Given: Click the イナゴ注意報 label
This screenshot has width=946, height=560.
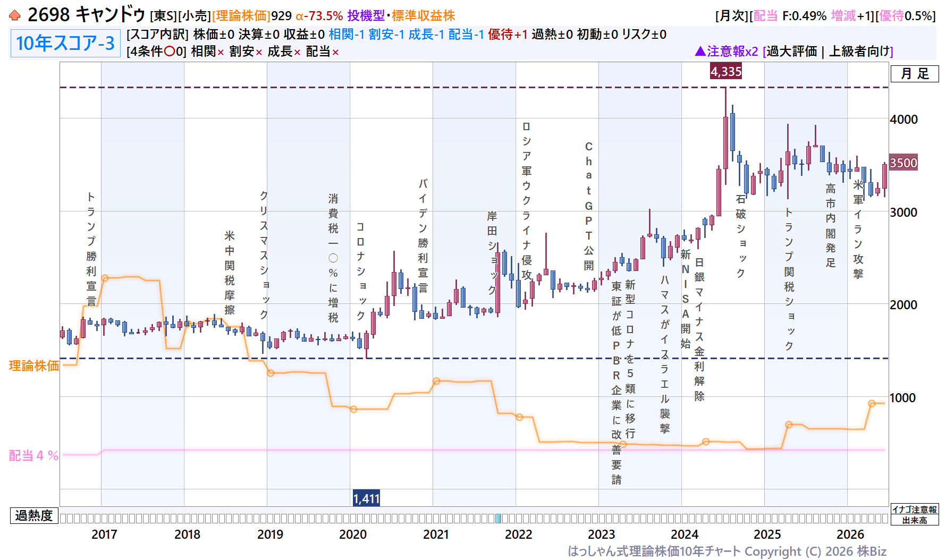Looking at the screenshot, I should (x=915, y=510).
